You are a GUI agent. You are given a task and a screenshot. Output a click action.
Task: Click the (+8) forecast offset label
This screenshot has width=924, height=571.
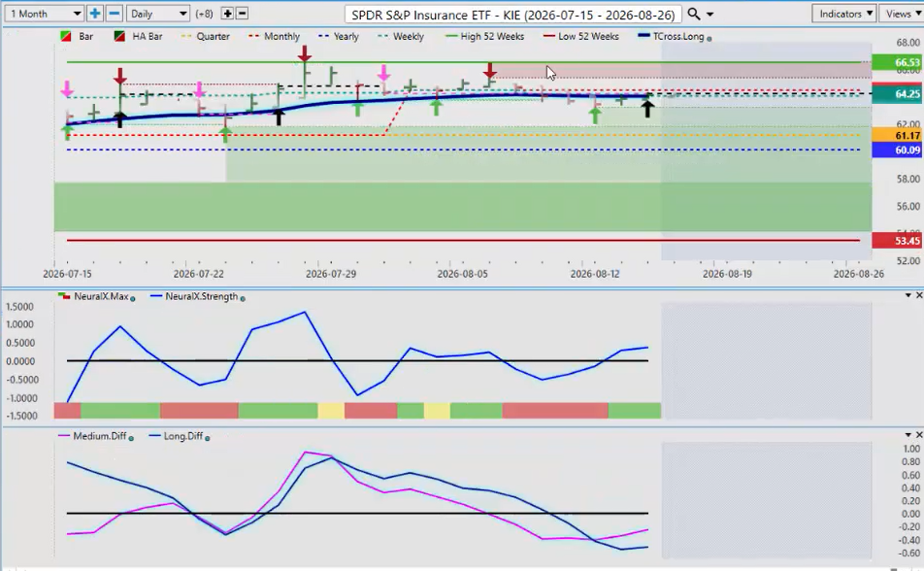click(x=204, y=14)
